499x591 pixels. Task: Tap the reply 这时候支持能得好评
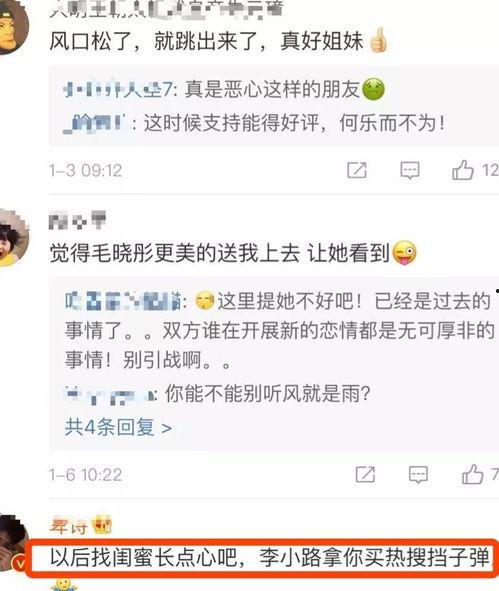[x=294, y=123]
